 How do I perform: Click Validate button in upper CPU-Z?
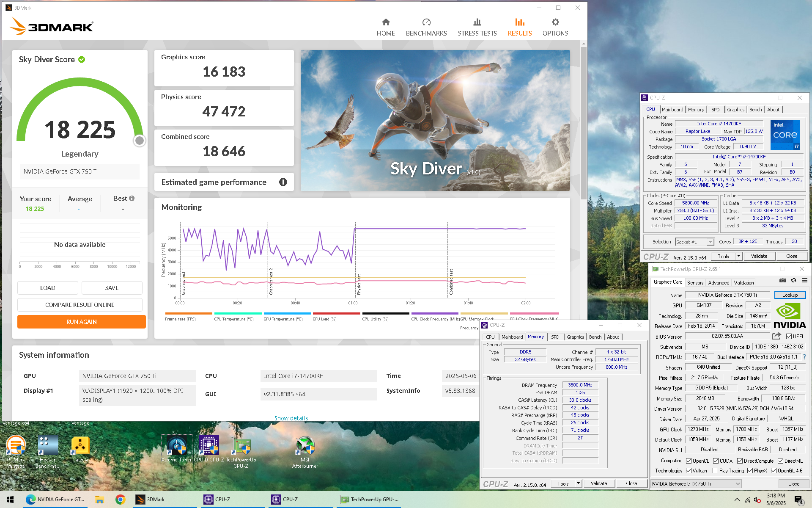coord(759,256)
